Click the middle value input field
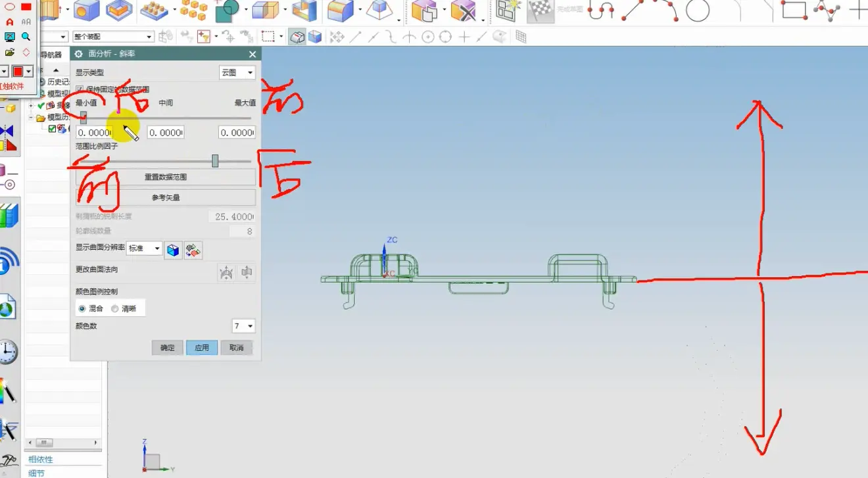This screenshot has width=868, height=478. [x=165, y=133]
